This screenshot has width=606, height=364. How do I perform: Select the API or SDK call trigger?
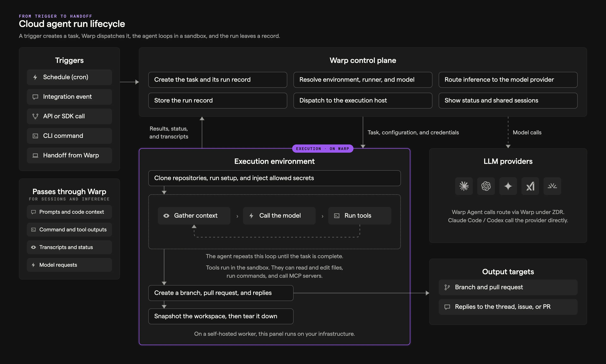(x=69, y=116)
